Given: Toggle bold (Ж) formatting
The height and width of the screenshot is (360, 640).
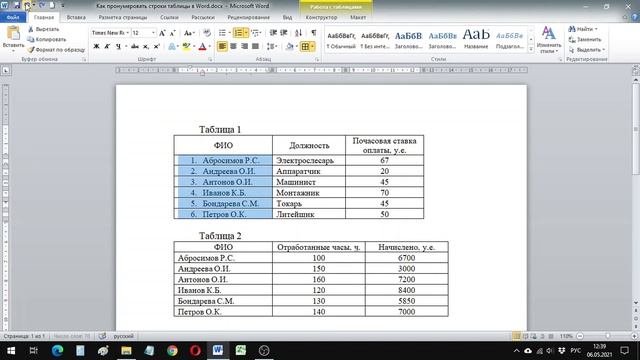Looking at the screenshot, I should (96, 47).
